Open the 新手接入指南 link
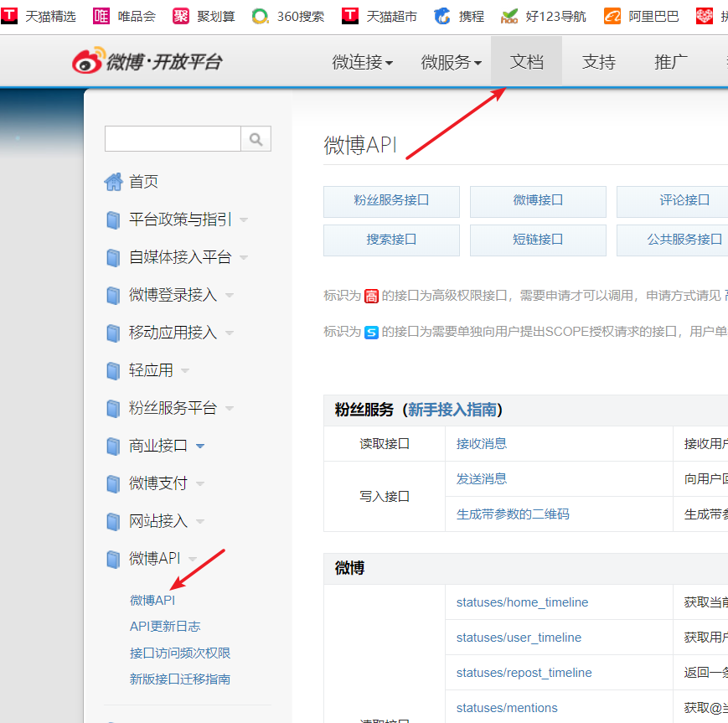Screen dimensions: 728x723 pos(452,410)
